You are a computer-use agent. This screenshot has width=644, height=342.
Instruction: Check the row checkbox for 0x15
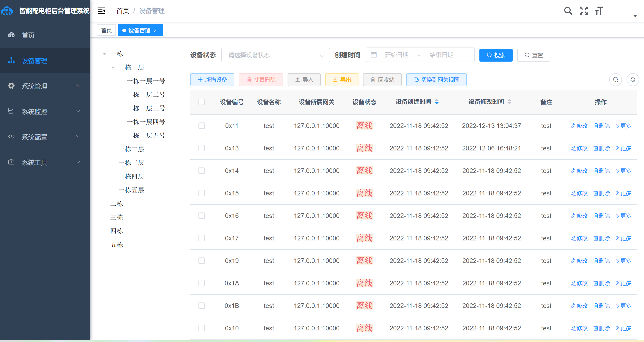[201, 193]
